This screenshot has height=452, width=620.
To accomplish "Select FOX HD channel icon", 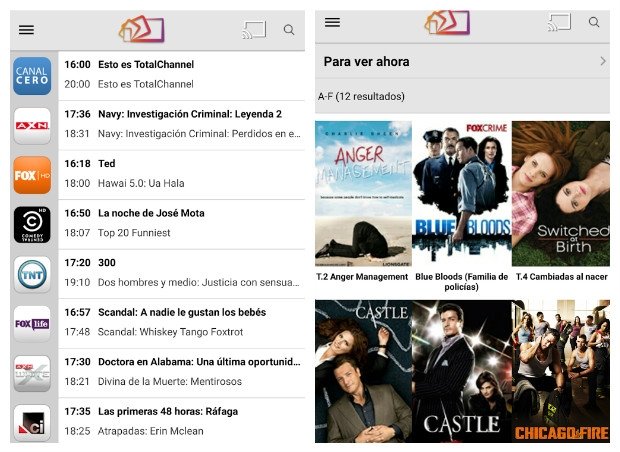I will [32, 175].
